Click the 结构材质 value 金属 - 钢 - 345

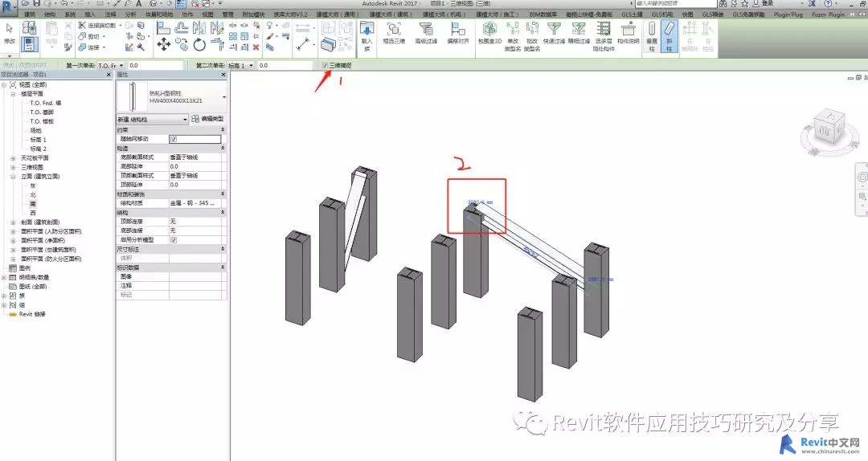(x=194, y=203)
